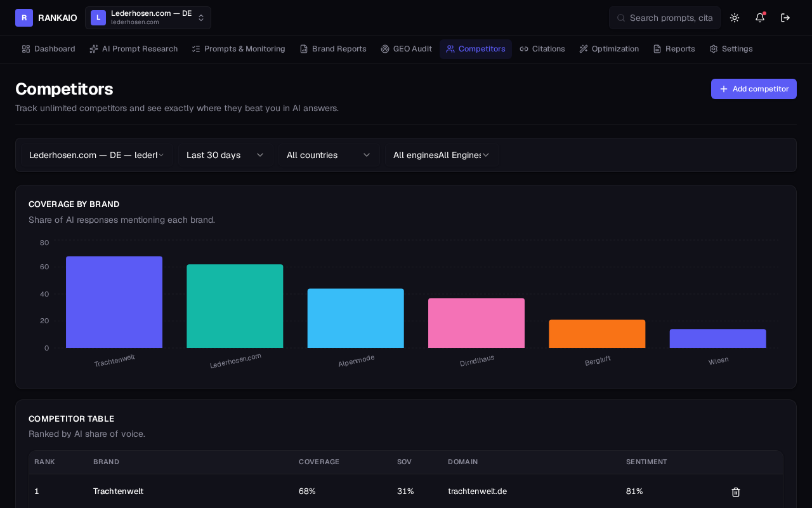Switch to Brand Reports tab
This screenshot has height=508, width=812.
333,49
